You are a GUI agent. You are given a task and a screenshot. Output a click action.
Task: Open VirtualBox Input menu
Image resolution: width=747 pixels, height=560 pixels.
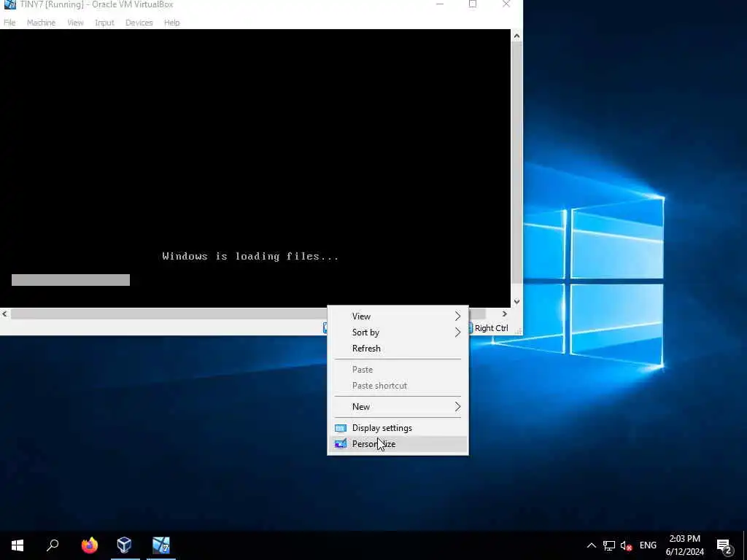[104, 23]
